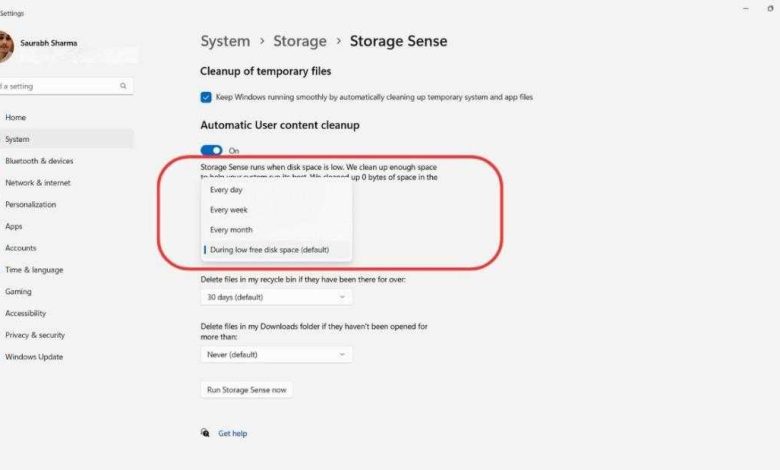The height and width of the screenshot is (470, 780).
Task: Open the Get help link
Action: pos(233,433)
